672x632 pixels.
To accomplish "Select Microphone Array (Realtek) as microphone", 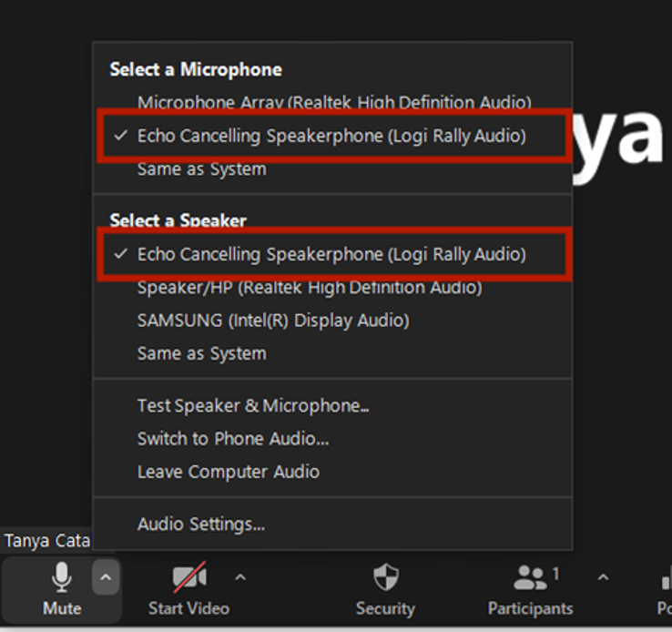I will click(x=333, y=103).
